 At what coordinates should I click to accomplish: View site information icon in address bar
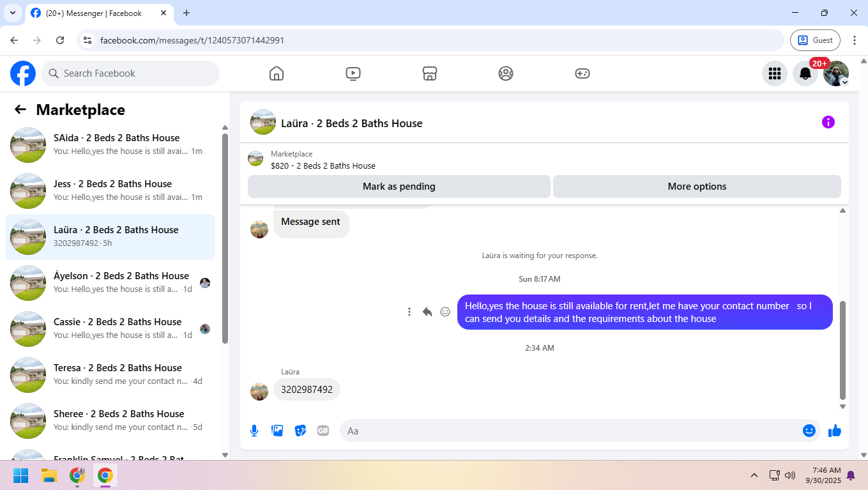tap(88, 40)
